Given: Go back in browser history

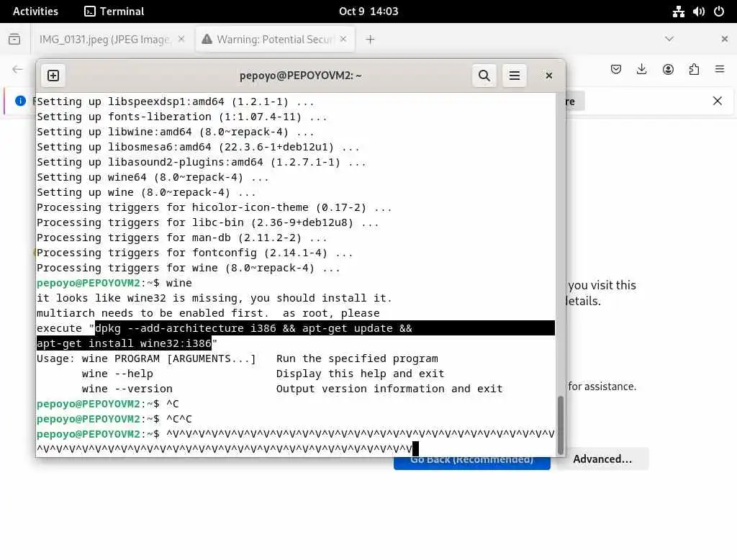Looking at the screenshot, I should (x=17, y=70).
